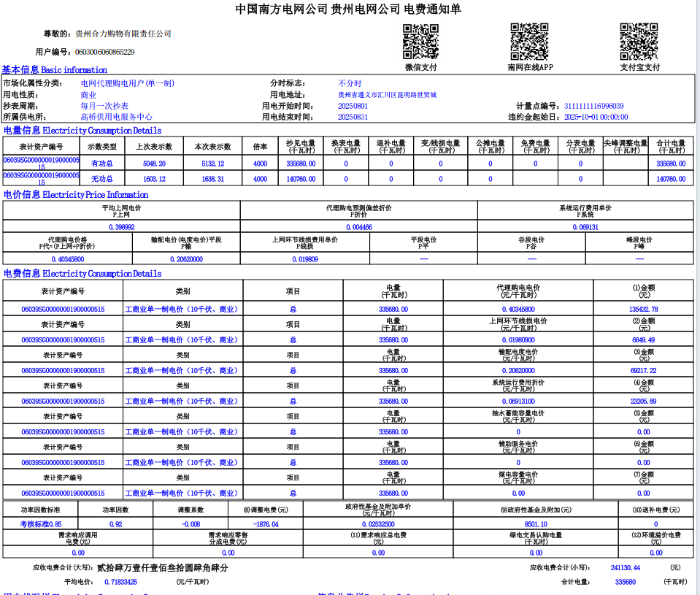Select the 电量信息 section heading
The image size is (700, 595).
82,131
